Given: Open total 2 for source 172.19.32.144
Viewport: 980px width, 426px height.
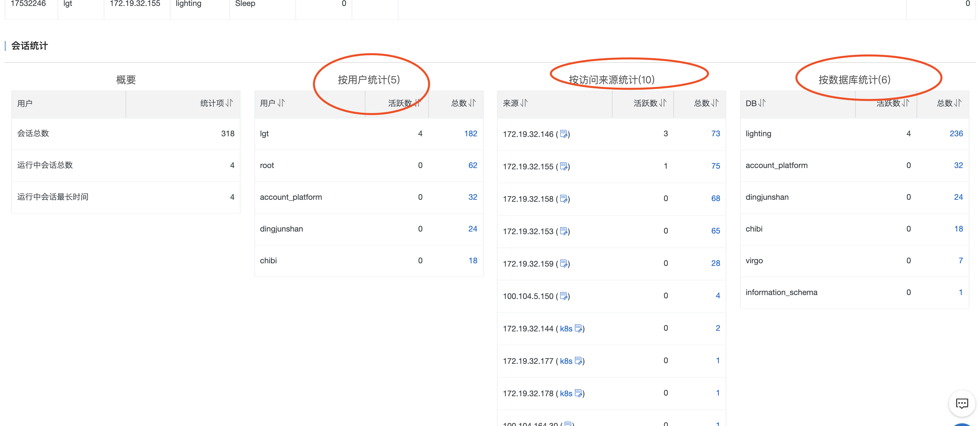Looking at the screenshot, I should click(x=718, y=328).
